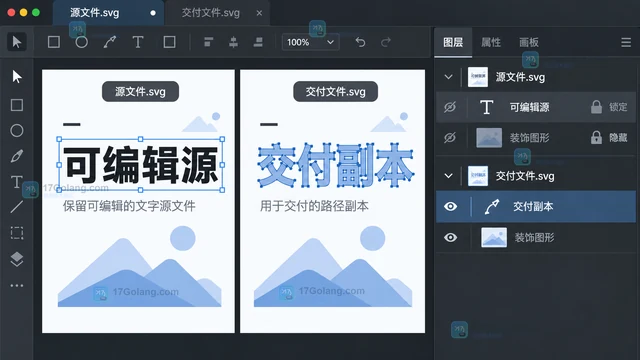Screen dimensions: 640x360
Task: Choose the dashed marquee selection tool
Action: (17, 233)
